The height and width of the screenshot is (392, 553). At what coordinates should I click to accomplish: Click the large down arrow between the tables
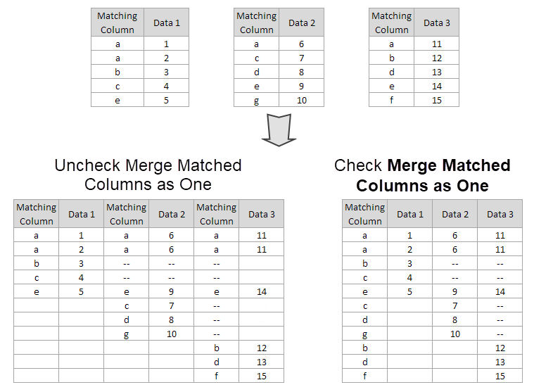[279, 130]
